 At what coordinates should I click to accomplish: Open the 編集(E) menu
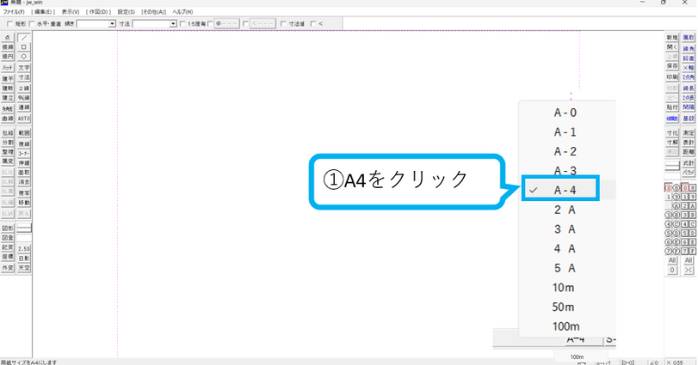(x=43, y=12)
